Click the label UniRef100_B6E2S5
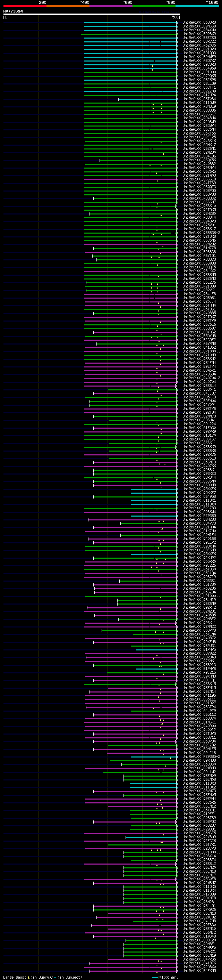Screen dimensions: 222x980 point(199,38)
